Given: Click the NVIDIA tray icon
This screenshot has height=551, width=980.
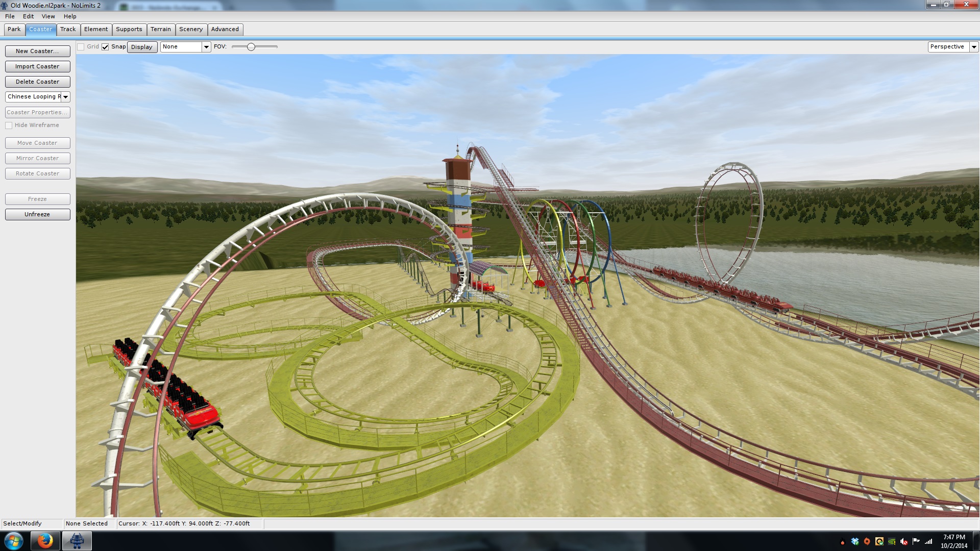Looking at the screenshot, I should 892,542.
